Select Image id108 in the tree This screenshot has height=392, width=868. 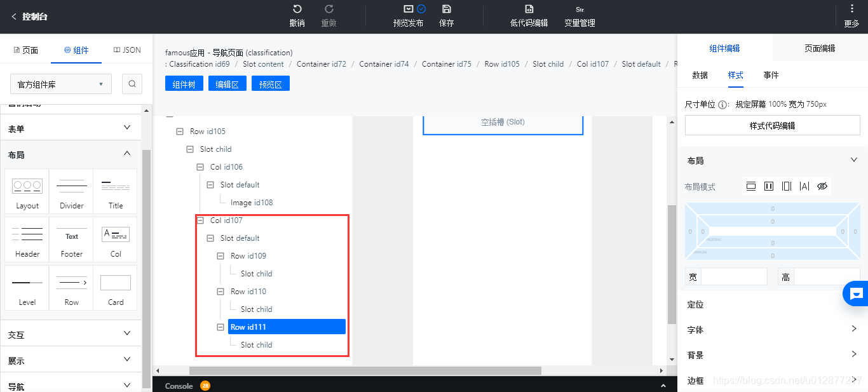[252, 203]
